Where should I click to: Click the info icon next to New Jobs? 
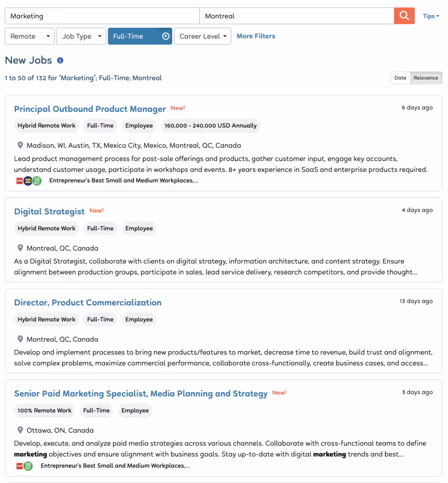click(x=60, y=60)
